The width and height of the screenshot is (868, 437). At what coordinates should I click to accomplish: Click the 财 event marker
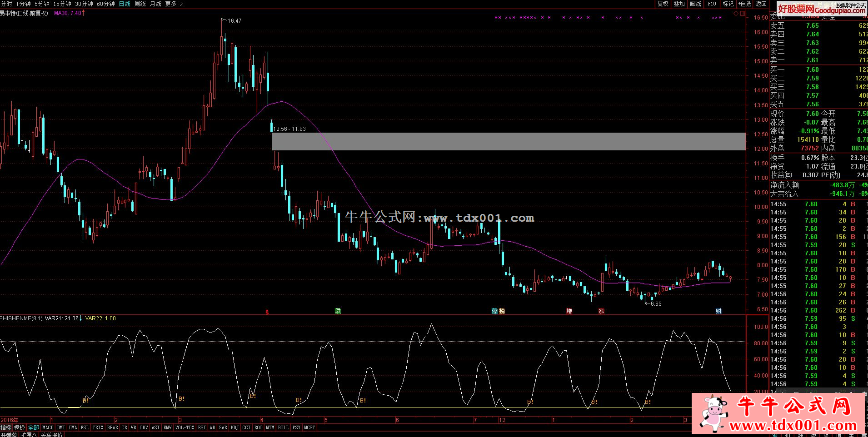718,311
